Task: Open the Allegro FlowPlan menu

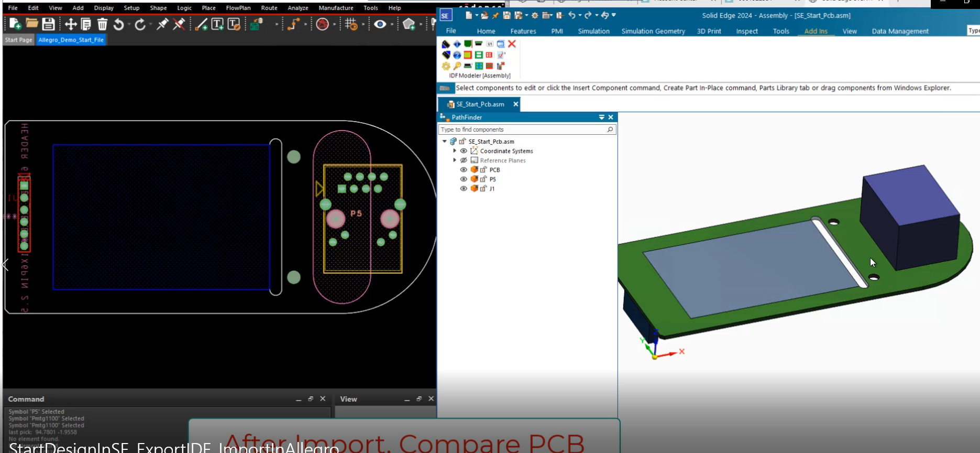Action: 238,8
